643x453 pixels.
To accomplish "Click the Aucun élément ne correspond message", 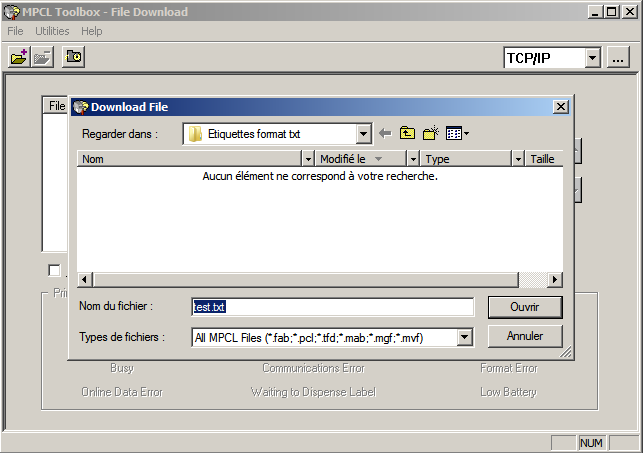I will click(320, 176).
